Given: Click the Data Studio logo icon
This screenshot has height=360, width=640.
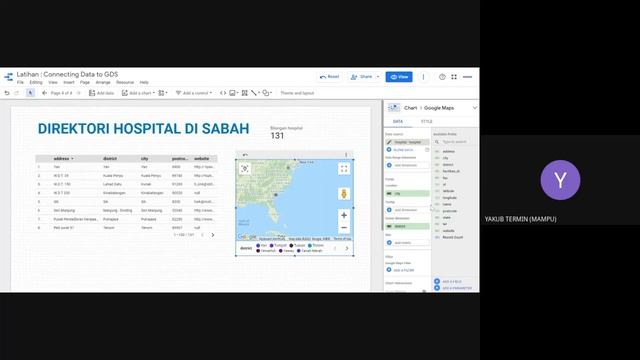Looking at the screenshot, I should pos(9,77).
